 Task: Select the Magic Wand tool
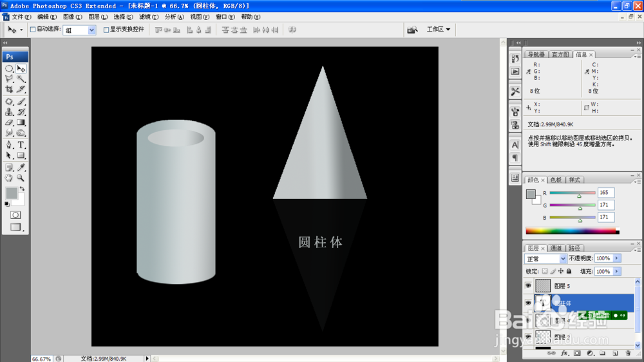point(21,79)
